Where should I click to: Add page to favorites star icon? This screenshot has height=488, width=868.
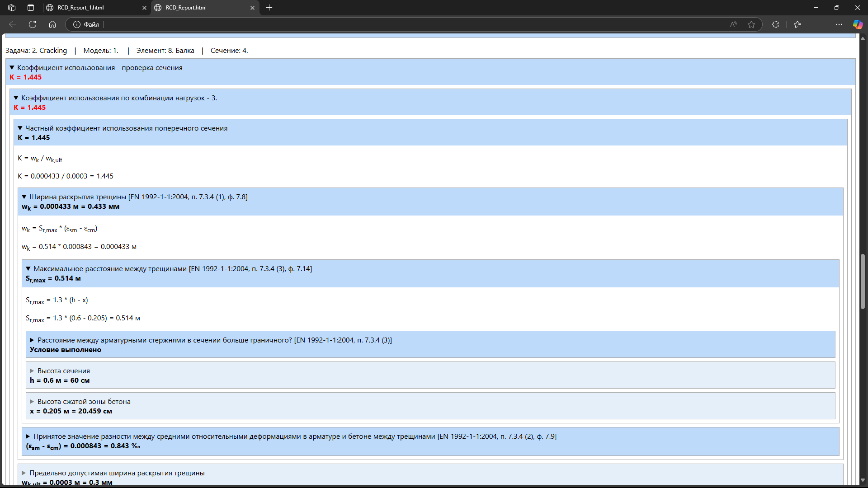click(x=751, y=24)
